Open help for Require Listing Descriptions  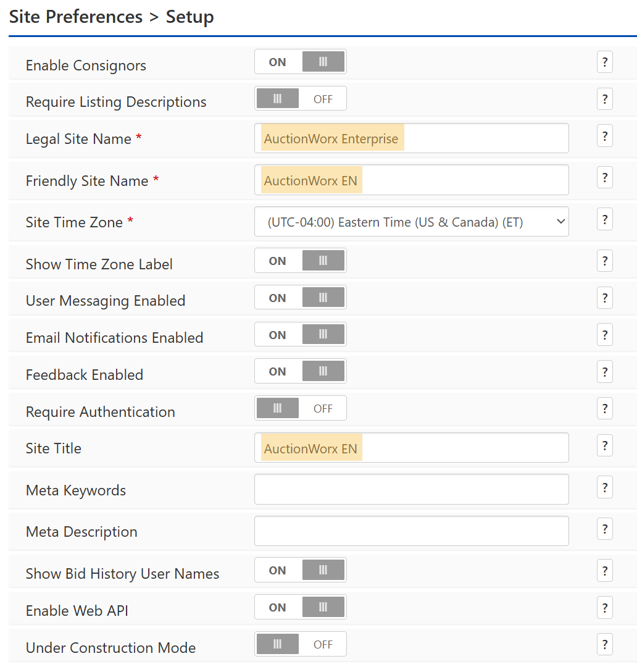[x=604, y=99]
